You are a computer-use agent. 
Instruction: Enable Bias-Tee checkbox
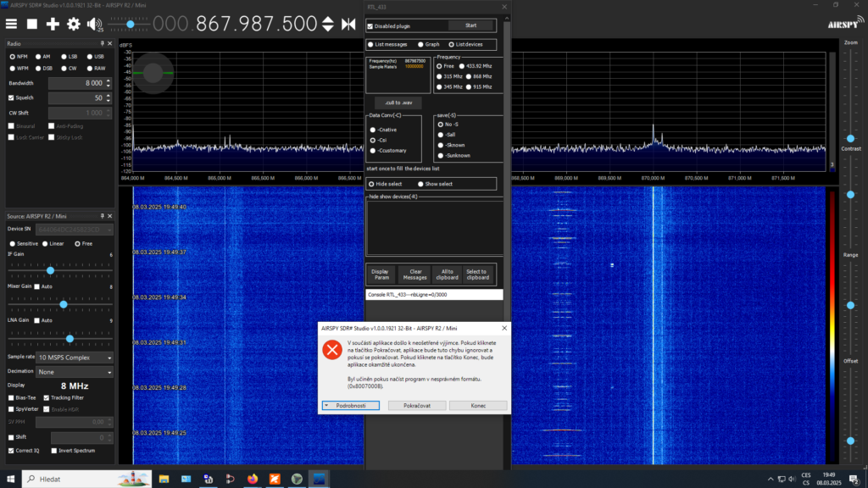[11, 398]
